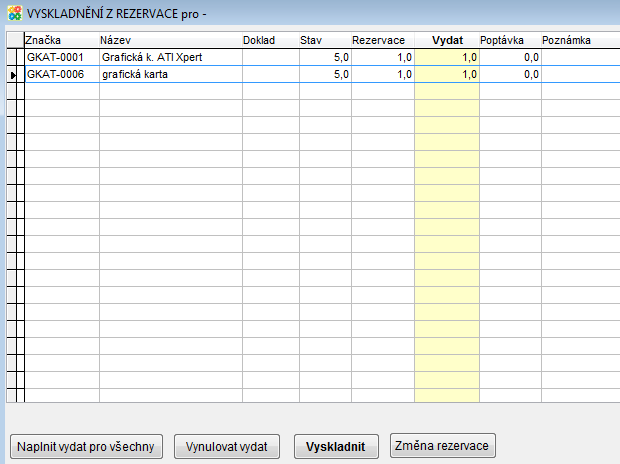Select the 'GKAT-0001' cell
Screen dimensions: 620x464
[62, 57]
